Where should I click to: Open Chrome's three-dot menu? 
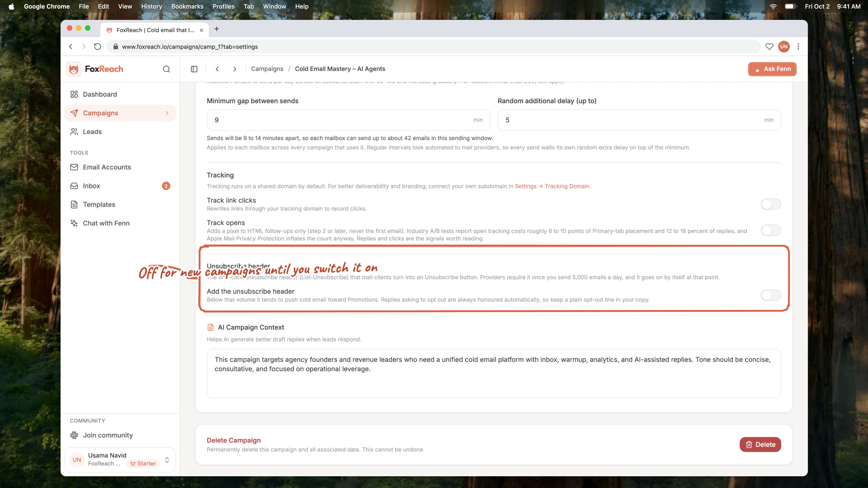point(798,46)
